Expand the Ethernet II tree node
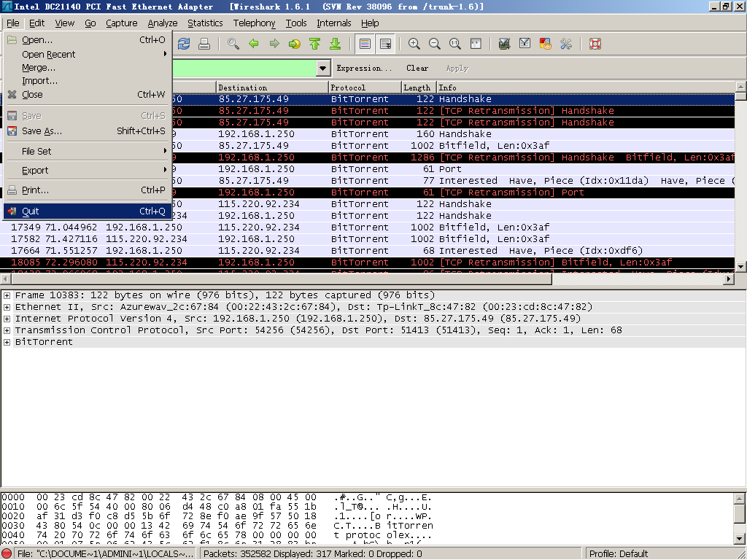This screenshot has height=560, width=747. coord(7,307)
